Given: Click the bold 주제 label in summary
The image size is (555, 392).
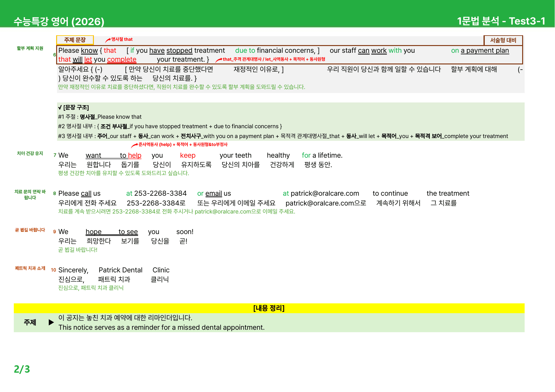Looking at the screenshot, I should 30,322.
